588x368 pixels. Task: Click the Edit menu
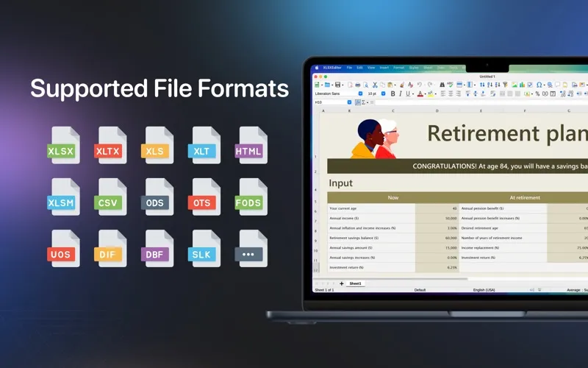(359, 68)
